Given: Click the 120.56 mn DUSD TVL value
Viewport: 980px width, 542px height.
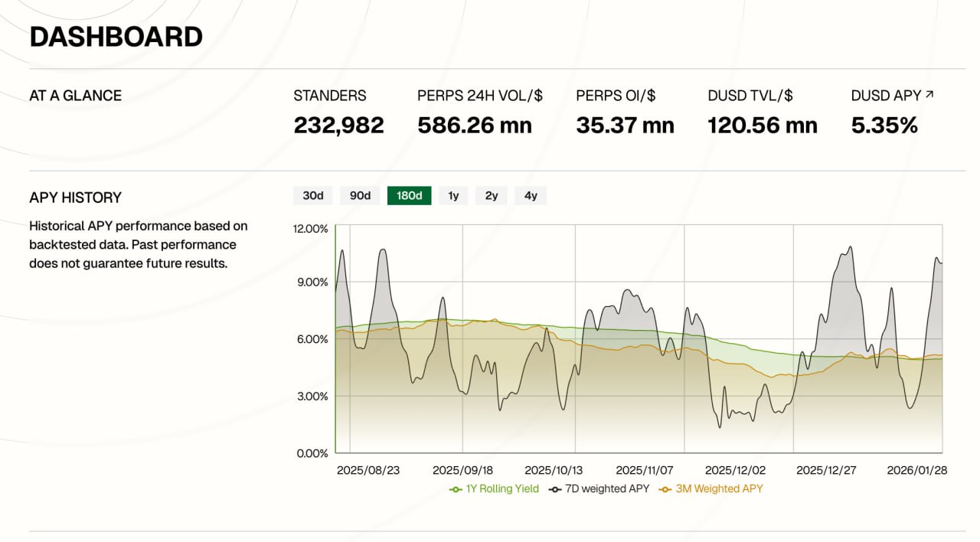Looking at the screenshot, I should tap(763, 126).
